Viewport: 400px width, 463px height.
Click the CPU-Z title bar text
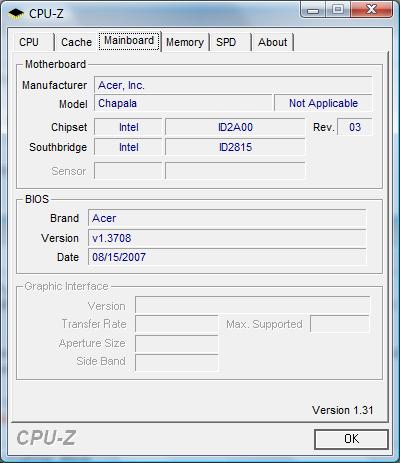pyautogui.click(x=46, y=14)
